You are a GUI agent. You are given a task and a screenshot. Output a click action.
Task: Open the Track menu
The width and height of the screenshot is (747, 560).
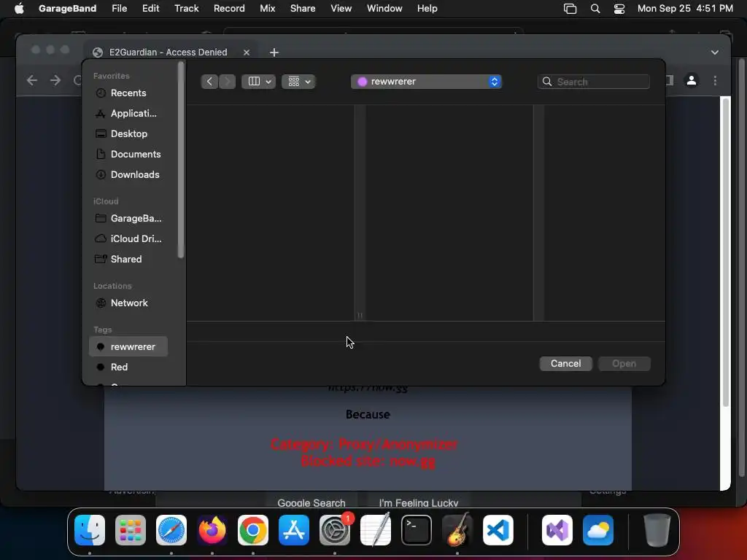coord(186,9)
